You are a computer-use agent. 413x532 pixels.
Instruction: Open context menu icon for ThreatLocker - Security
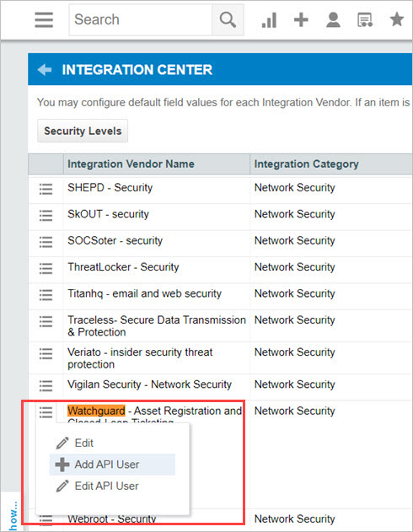coord(46,268)
